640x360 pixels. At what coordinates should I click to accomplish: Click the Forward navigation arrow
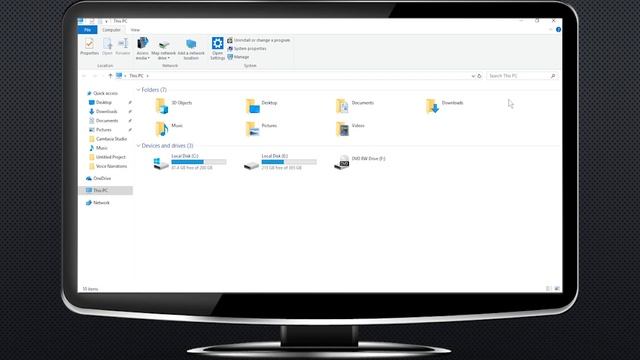[95, 76]
